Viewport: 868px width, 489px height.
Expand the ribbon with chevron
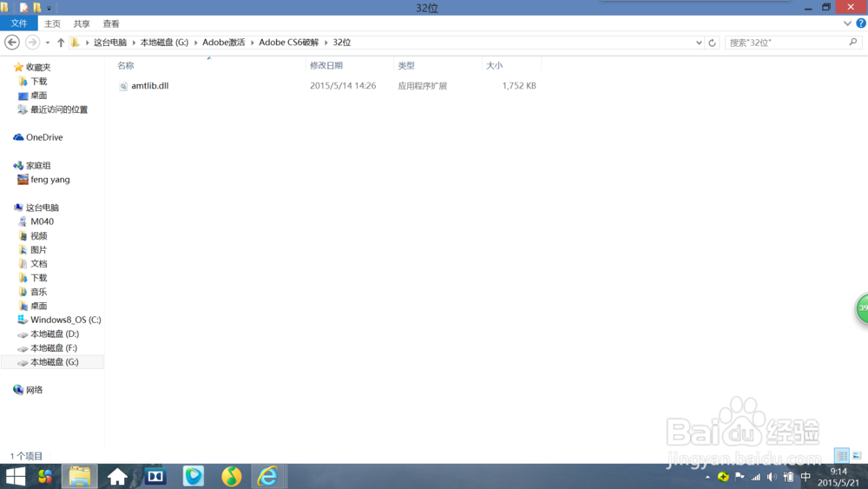(x=847, y=23)
